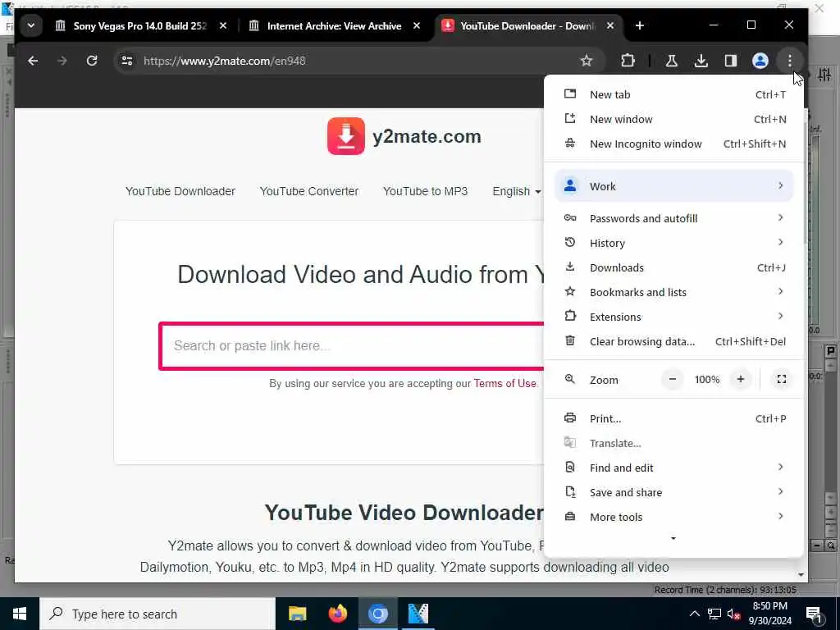The width and height of the screenshot is (840, 630).
Task: Click the page scrollbar down arrow
Action: [x=801, y=575]
